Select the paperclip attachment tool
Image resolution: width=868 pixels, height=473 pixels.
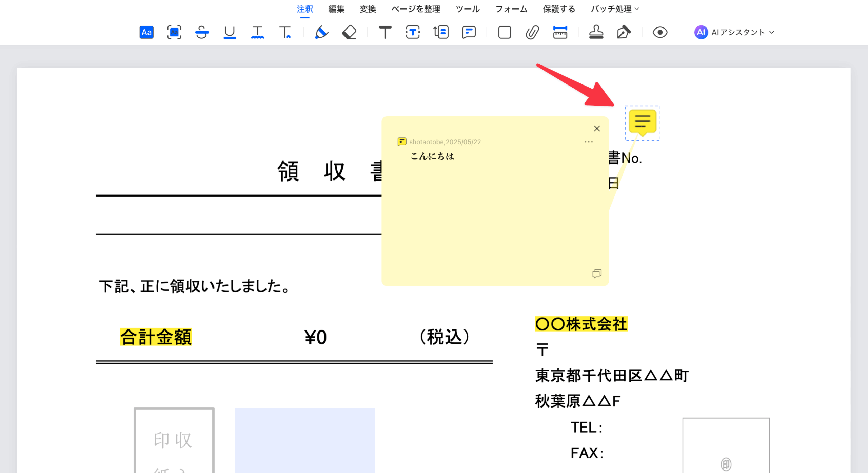[x=532, y=32]
